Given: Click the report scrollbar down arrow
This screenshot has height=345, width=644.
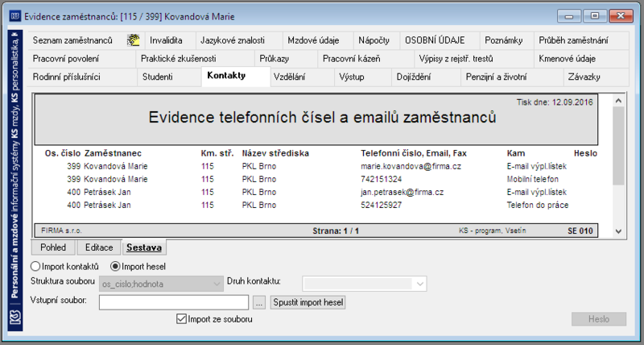Looking at the screenshot, I should click(x=619, y=231).
